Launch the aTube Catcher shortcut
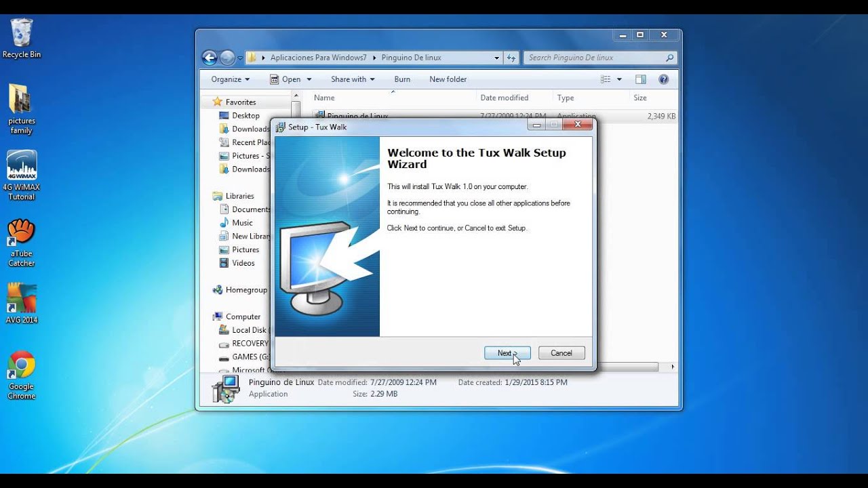Viewport: 868px width, 488px height. [22, 243]
